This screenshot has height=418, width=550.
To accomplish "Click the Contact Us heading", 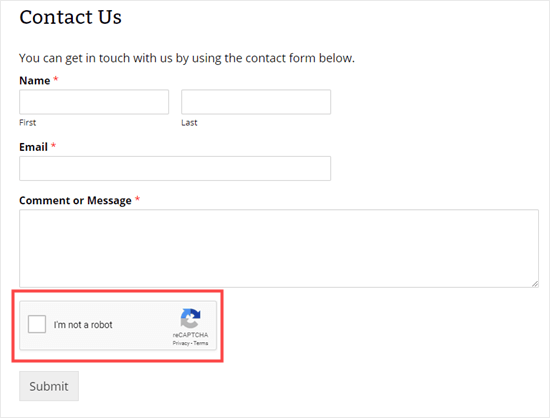I will pos(71,17).
